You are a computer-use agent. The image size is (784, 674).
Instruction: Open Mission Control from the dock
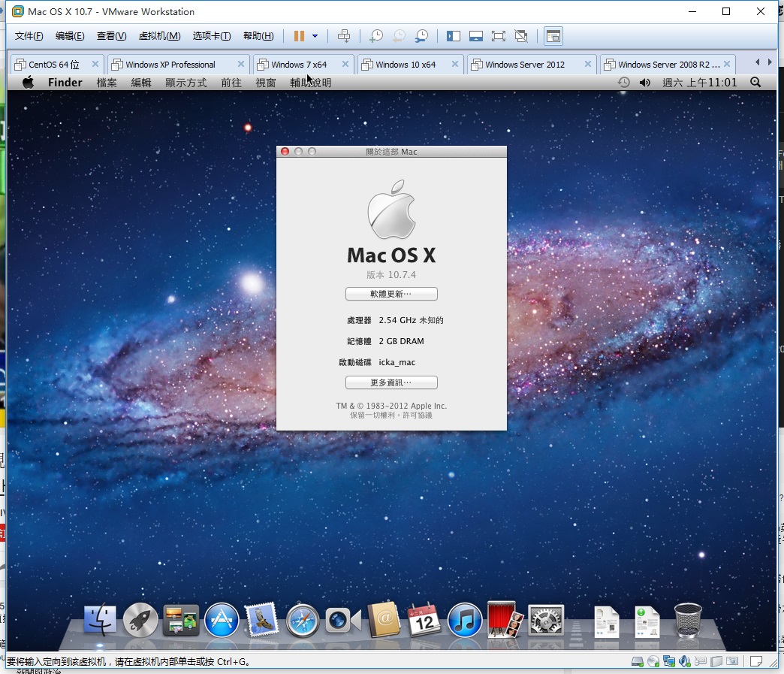(181, 621)
